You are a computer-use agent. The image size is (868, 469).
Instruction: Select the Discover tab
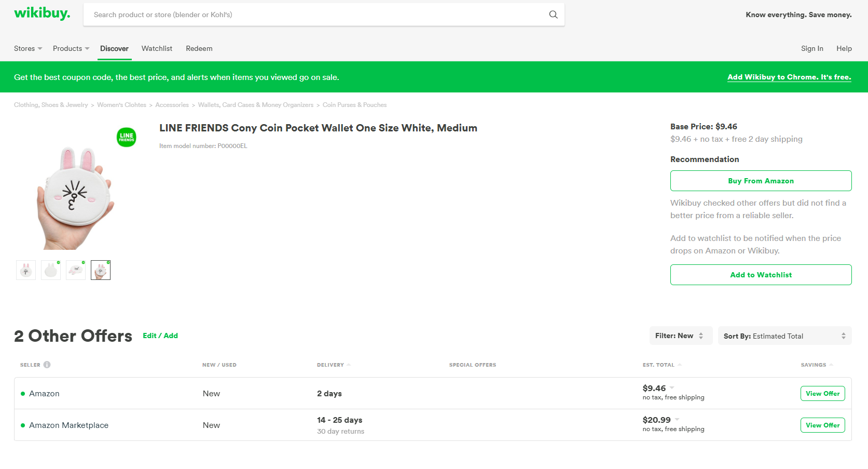click(114, 48)
